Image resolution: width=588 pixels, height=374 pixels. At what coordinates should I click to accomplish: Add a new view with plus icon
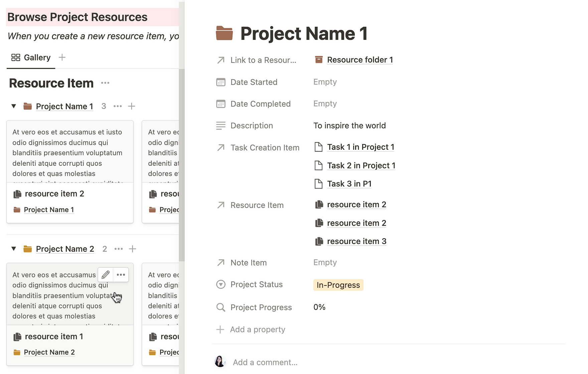coord(62,57)
